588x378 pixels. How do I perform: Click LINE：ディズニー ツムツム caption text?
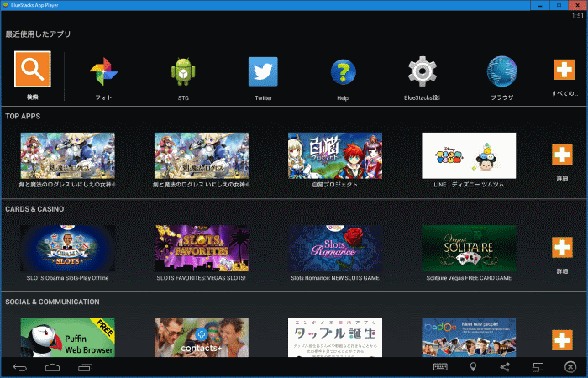[469, 185]
